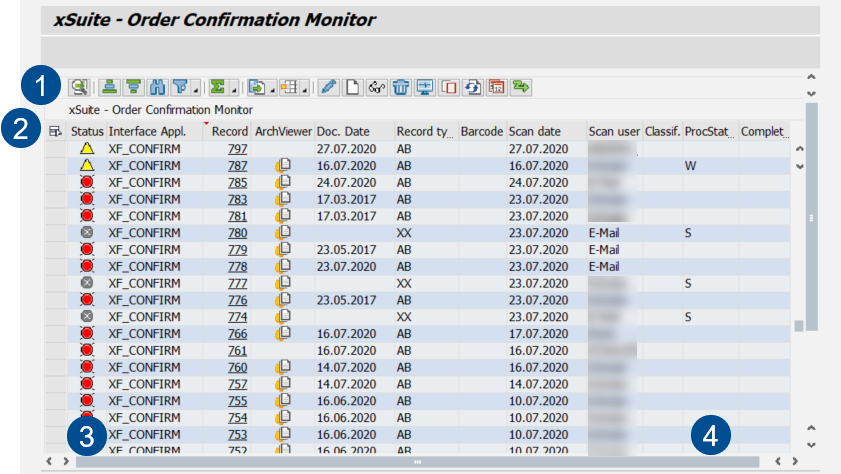841x474 pixels.
Task: Refresh the list with the refresh icon
Action: (x=473, y=87)
